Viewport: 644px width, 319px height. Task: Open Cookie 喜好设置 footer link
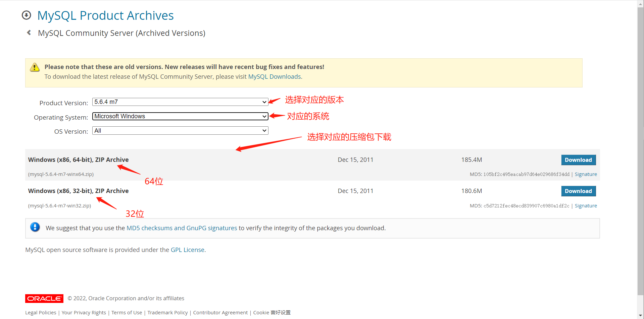[x=272, y=313]
